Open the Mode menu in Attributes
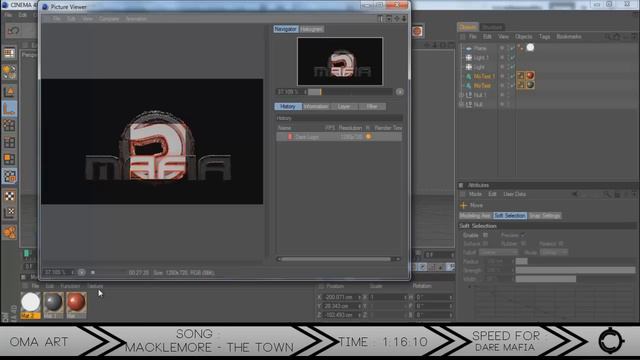The image size is (640, 360). point(475,194)
